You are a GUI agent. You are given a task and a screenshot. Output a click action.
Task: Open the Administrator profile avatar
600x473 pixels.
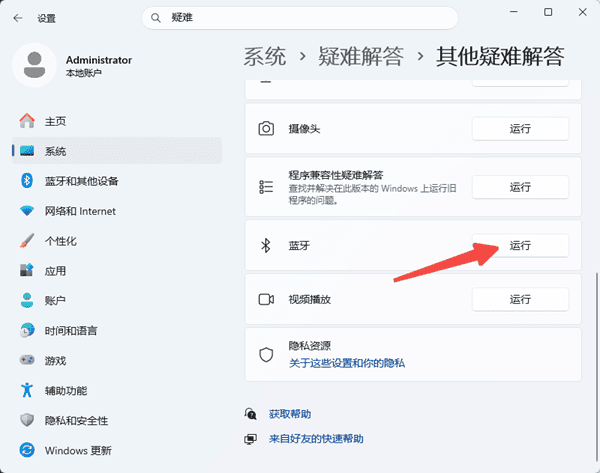click(34, 65)
